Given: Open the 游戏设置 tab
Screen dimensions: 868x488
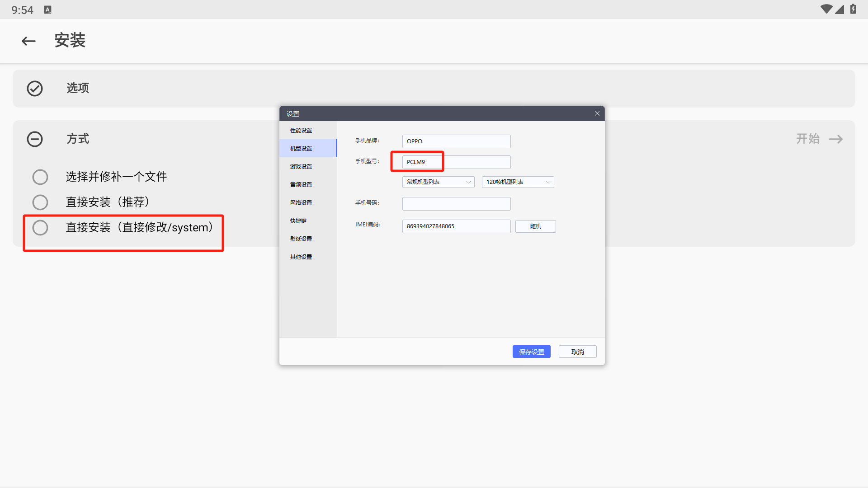Looking at the screenshot, I should point(308,166).
